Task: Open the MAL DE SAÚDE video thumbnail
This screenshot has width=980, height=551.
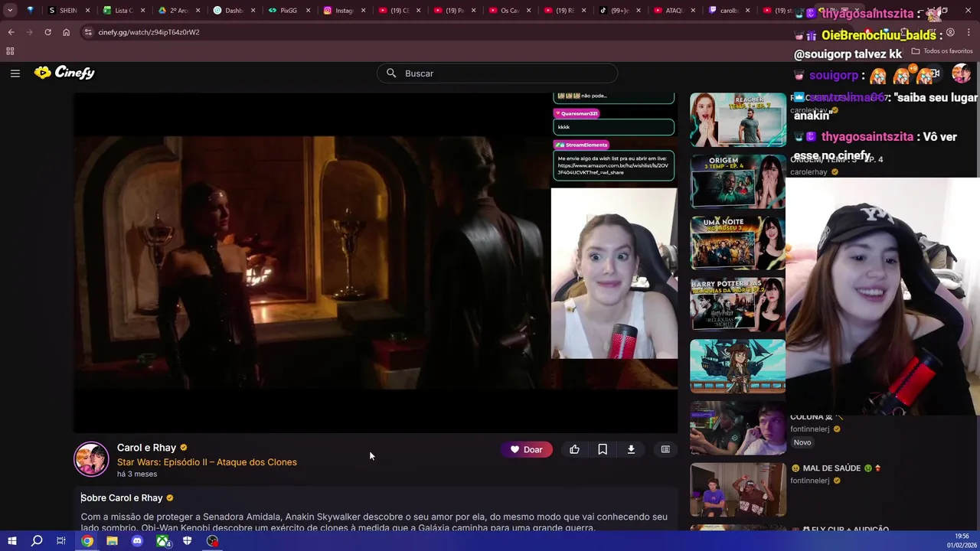Action: (737, 489)
